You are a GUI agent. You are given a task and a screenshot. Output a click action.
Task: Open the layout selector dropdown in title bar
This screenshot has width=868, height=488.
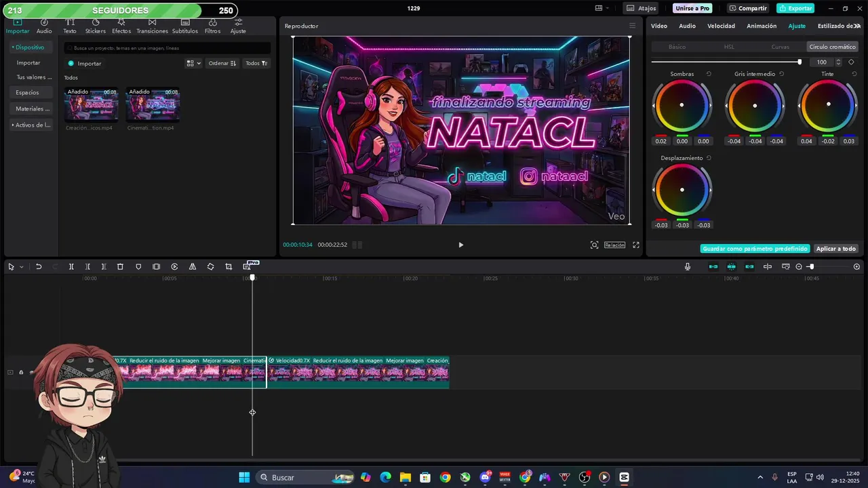[x=602, y=8]
